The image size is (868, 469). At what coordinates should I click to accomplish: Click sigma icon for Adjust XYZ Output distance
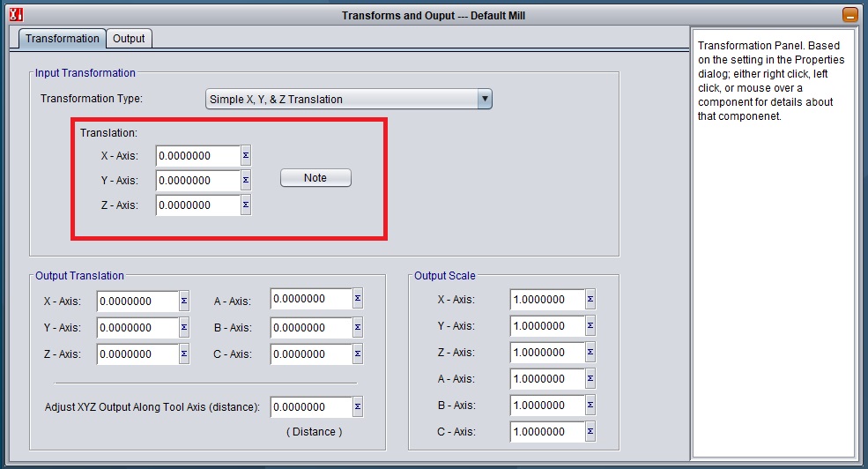(358, 407)
